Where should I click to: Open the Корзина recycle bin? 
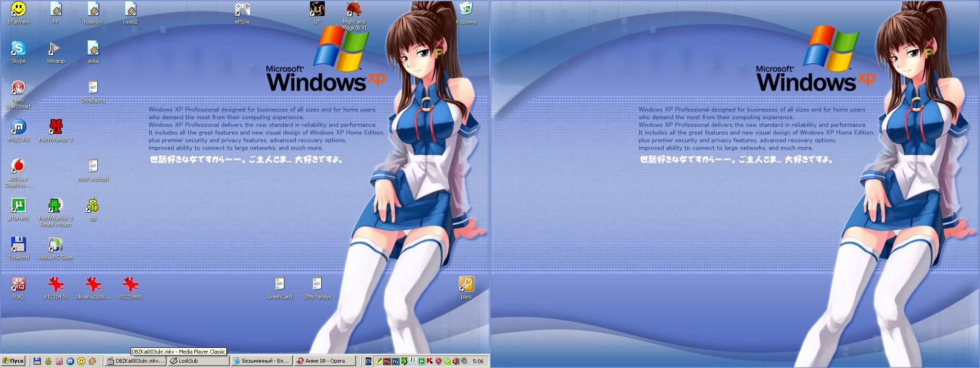tap(466, 10)
